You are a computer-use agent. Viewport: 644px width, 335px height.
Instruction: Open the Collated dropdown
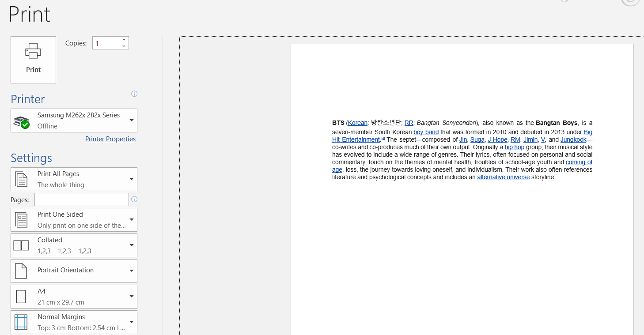tap(74, 245)
